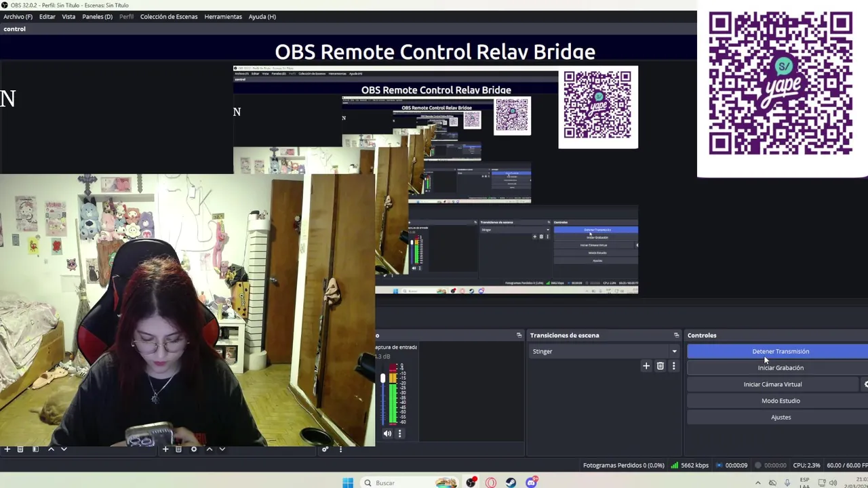Move selected scene up with arrow
This screenshot has width=868, height=488.
point(50,449)
